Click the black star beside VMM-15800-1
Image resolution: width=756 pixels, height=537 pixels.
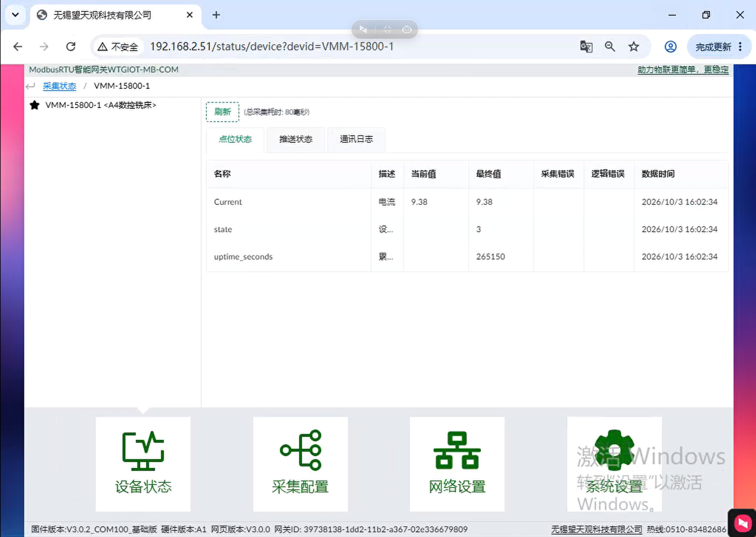click(x=34, y=105)
